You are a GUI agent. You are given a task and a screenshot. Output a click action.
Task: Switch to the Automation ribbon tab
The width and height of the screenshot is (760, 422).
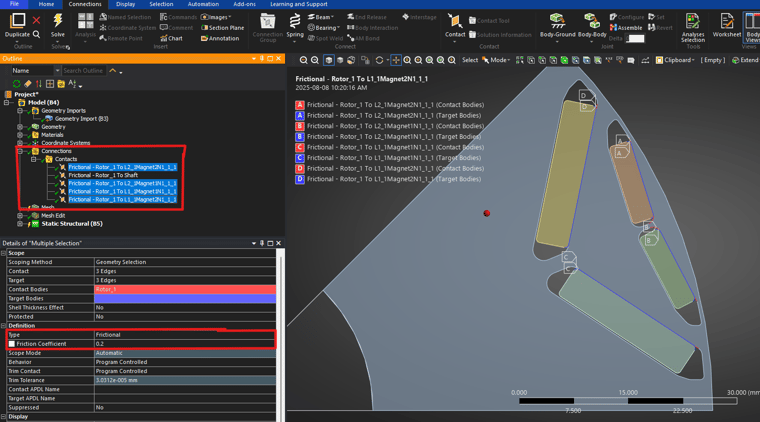point(203,4)
